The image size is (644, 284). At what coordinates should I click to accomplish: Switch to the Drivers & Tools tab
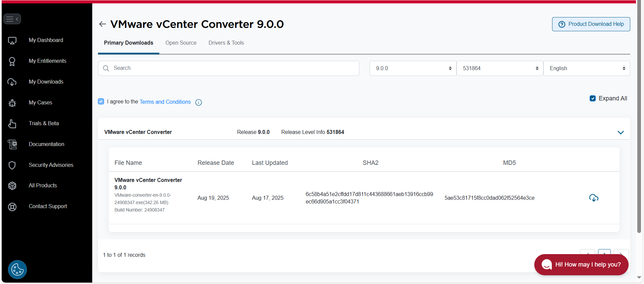[226, 43]
